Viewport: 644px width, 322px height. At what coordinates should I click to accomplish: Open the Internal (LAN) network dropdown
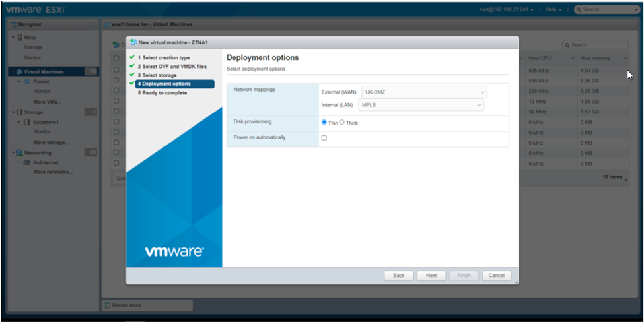tap(421, 105)
